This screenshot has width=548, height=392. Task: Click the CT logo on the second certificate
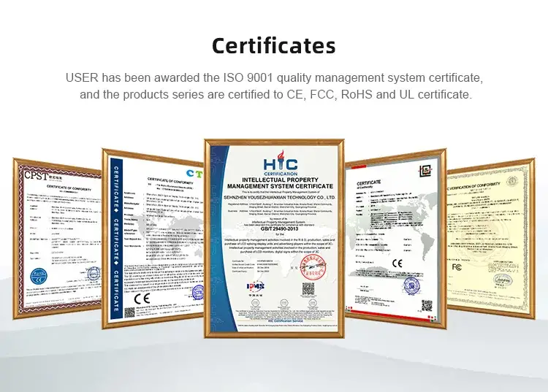(x=194, y=173)
